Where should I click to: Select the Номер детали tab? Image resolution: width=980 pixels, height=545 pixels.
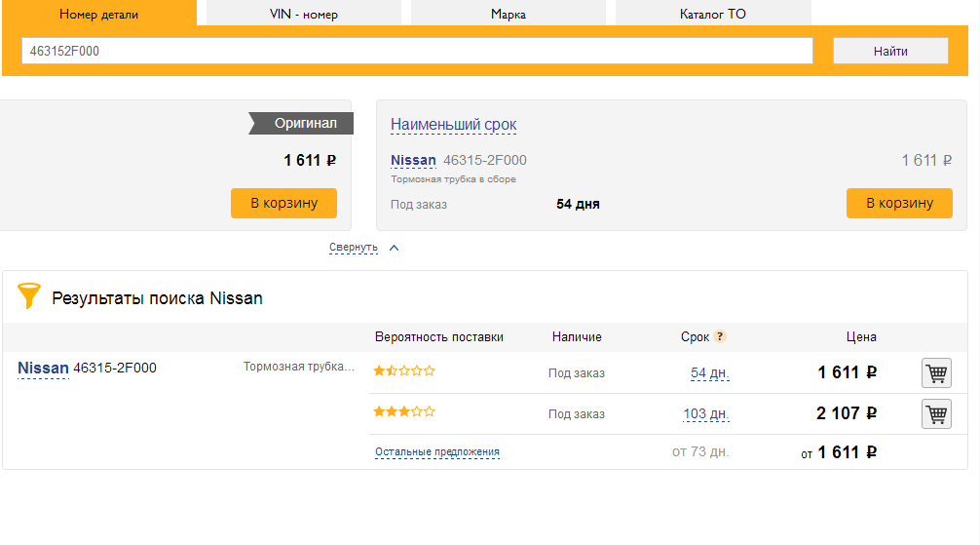(98, 13)
